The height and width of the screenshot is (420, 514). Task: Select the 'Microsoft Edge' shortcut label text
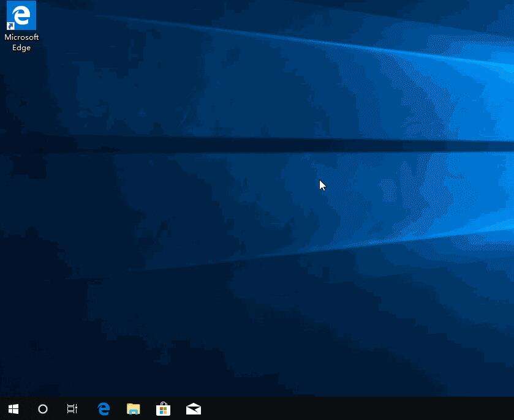click(21, 42)
